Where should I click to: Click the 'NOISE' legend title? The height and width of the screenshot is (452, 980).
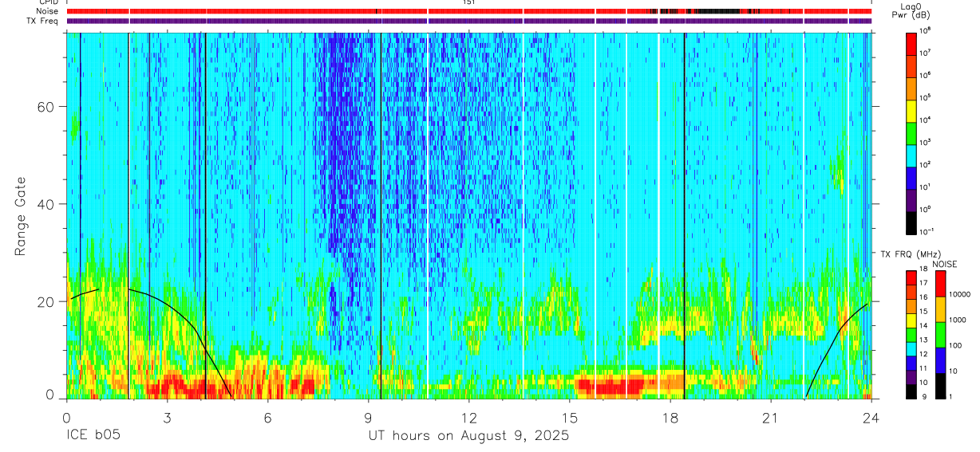pos(945,263)
